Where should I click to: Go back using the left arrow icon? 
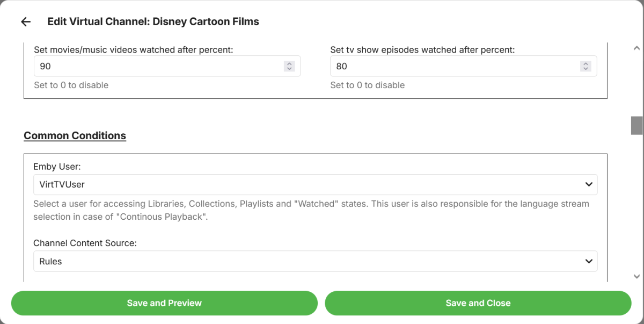[26, 22]
